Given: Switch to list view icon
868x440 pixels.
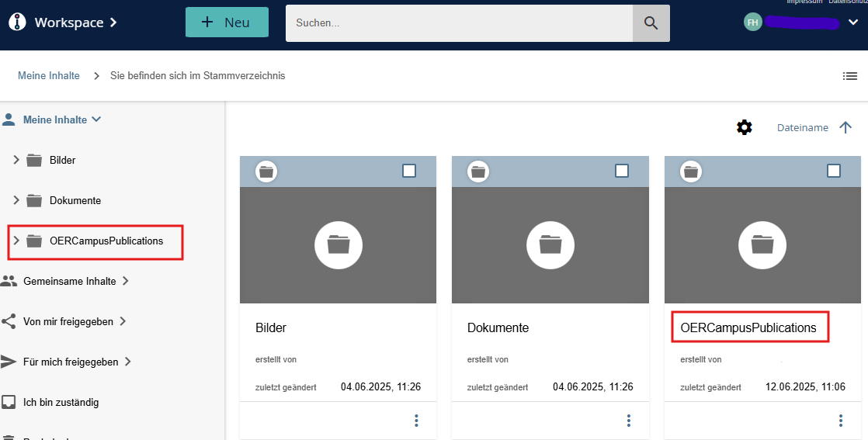Looking at the screenshot, I should pos(850,76).
